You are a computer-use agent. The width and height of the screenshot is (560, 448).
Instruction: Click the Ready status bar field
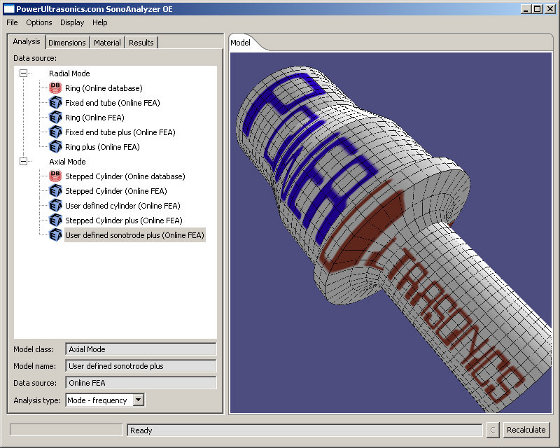pyautogui.click(x=304, y=430)
